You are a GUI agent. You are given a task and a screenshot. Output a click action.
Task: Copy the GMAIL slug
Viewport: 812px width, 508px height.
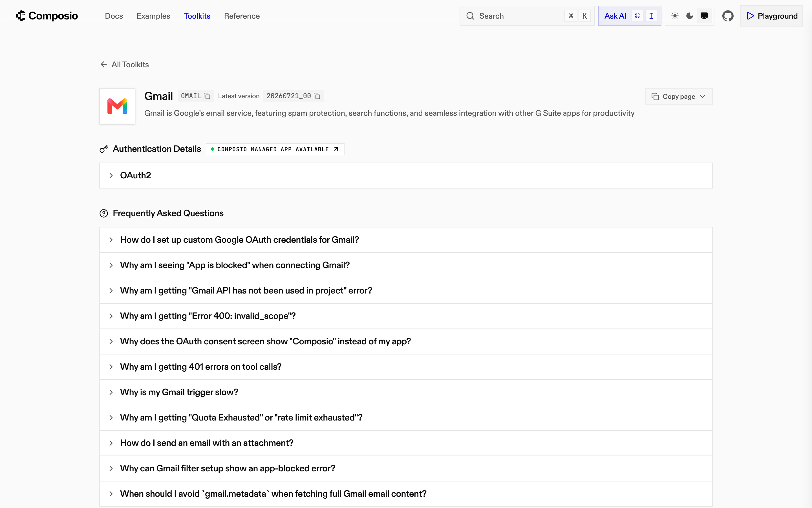[x=207, y=96]
